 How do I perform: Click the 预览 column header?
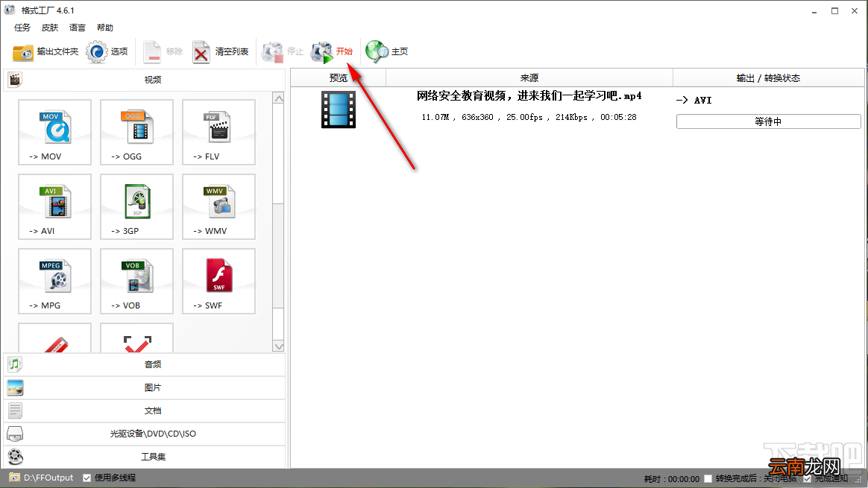pos(339,78)
